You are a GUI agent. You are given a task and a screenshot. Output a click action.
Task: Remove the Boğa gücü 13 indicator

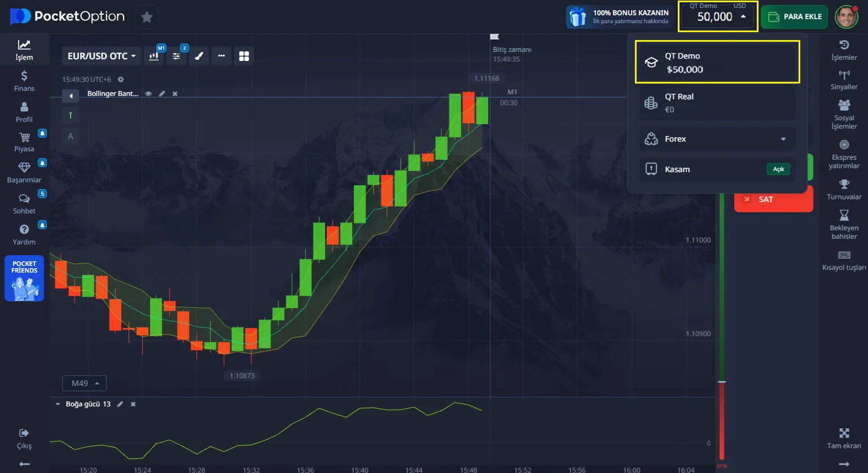pos(133,404)
